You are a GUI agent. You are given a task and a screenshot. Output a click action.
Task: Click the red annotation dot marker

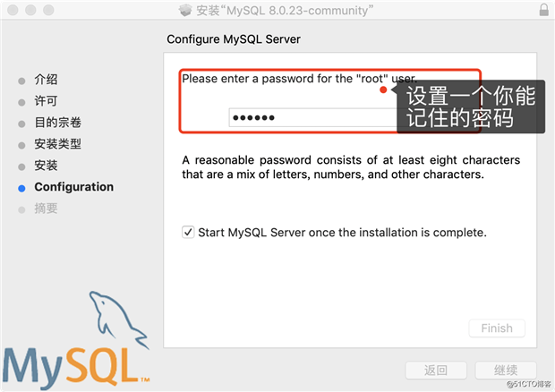pyautogui.click(x=382, y=89)
